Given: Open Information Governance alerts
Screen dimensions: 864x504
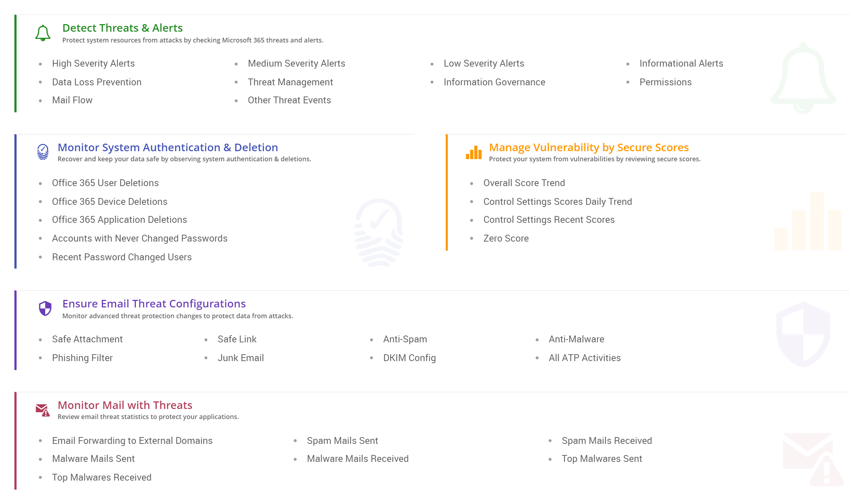Looking at the screenshot, I should point(494,82).
